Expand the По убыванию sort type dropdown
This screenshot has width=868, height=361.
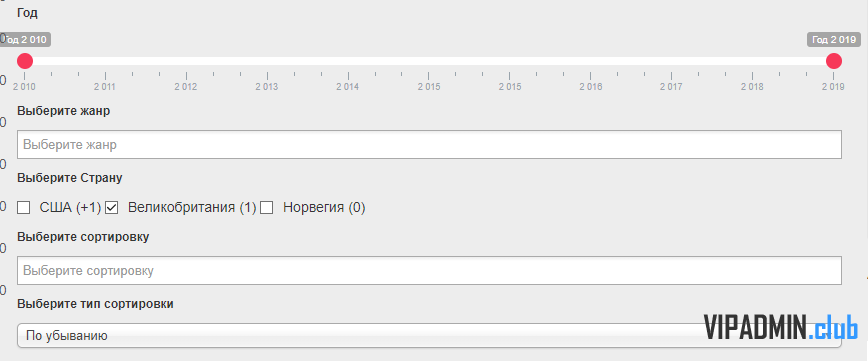point(430,336)
